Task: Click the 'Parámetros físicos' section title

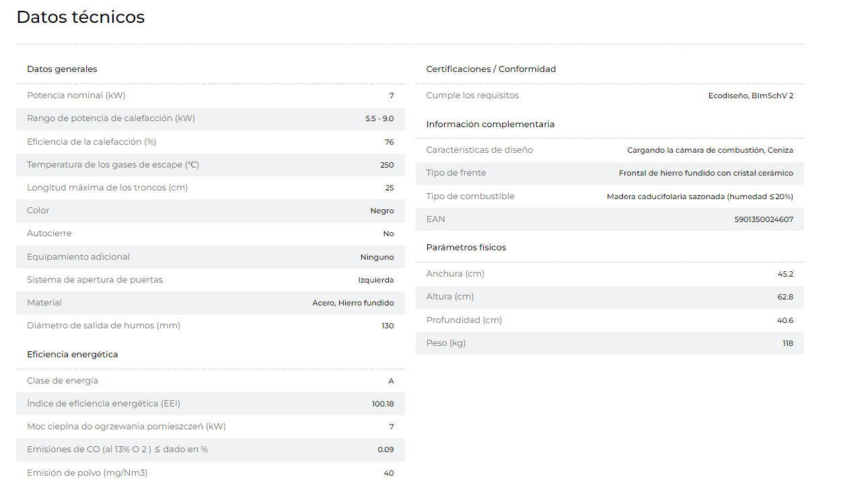Action: point(466,248)
